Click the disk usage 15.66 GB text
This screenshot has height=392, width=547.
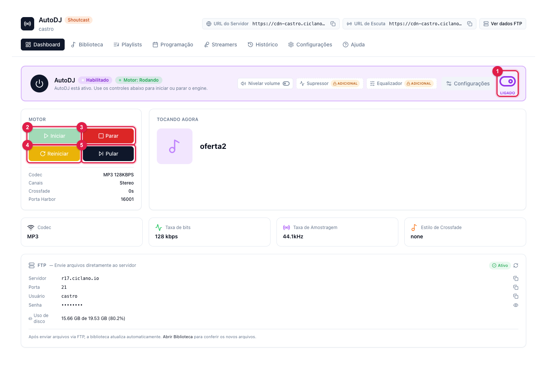(x=93, y=318)
